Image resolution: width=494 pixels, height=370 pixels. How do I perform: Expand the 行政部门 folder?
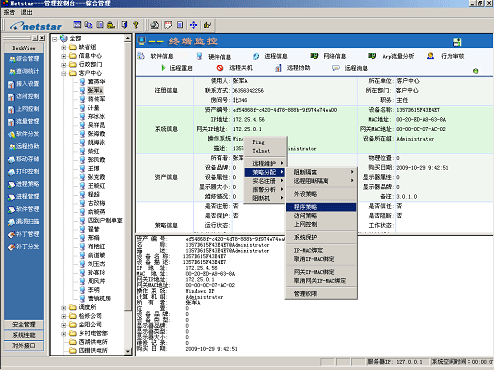click(63, 65)
